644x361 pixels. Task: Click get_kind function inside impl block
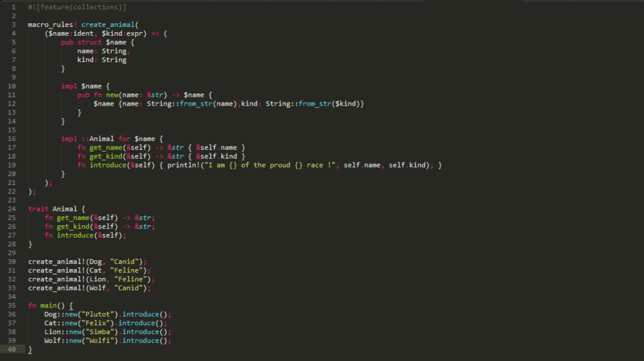[106, 157]
